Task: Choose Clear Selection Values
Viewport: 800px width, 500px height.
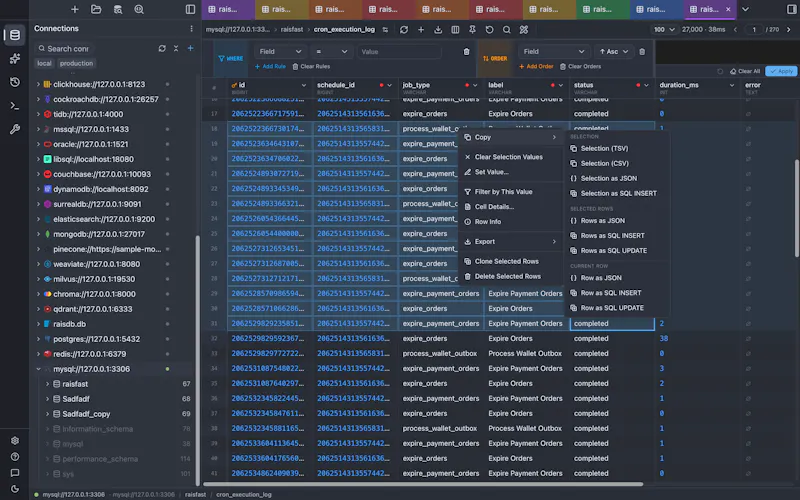Action: (x=510, y=157)
